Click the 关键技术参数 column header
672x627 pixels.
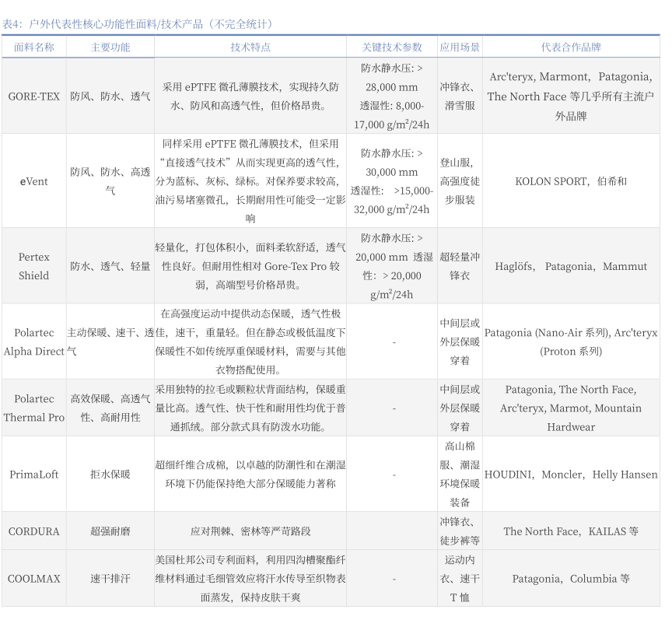[x=391, y=47]
